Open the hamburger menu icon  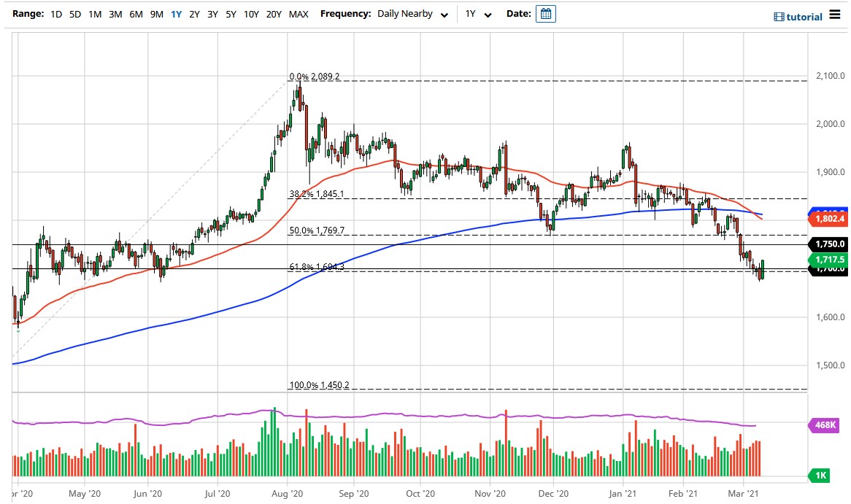click(x=834, y=16)
